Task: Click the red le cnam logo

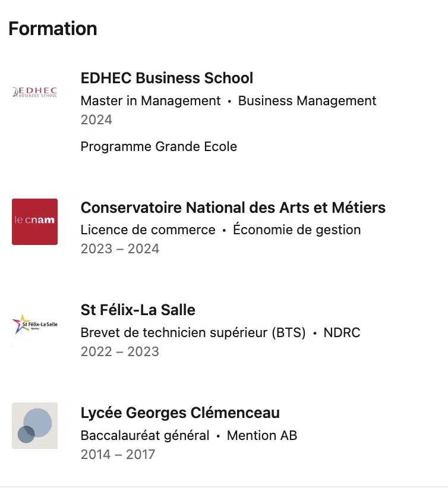Action: (34, 221)
